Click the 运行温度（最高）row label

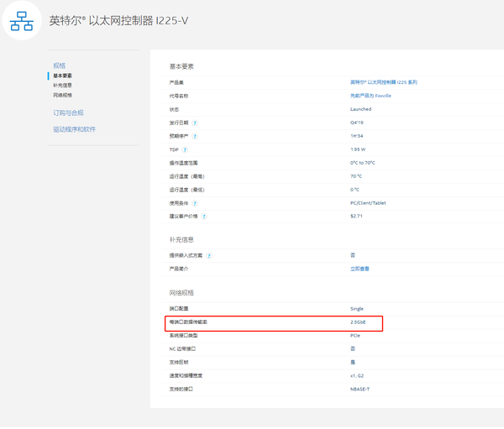point(186,177)
